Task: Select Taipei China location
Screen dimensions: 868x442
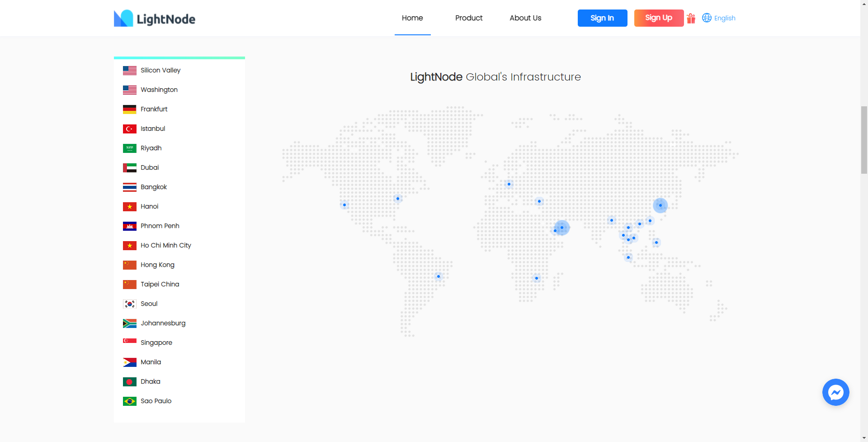Action: [160, 284]
